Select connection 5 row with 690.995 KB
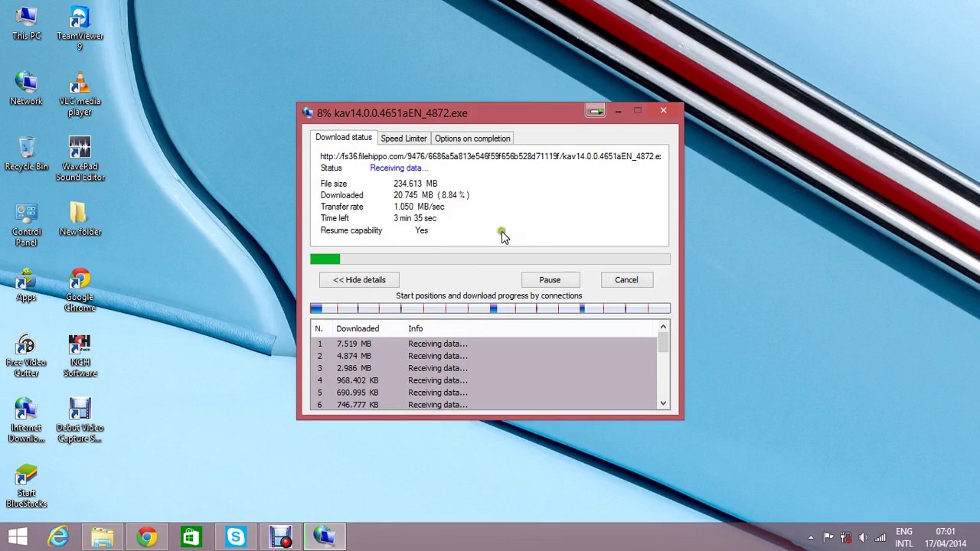 click(484, 393)
